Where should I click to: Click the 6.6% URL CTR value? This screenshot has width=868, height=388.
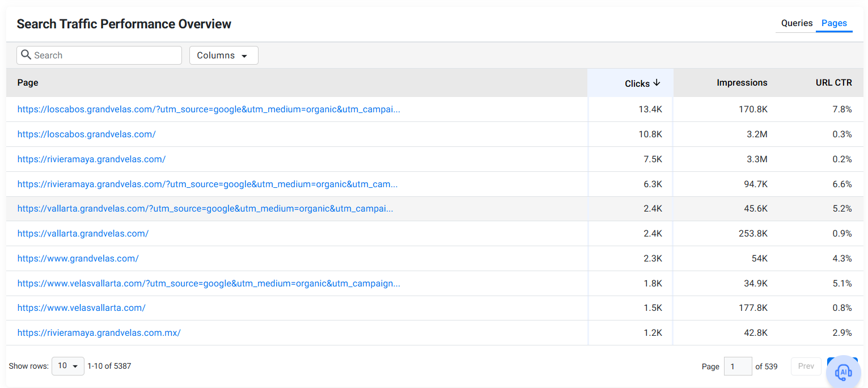click(x=842, y=184)
